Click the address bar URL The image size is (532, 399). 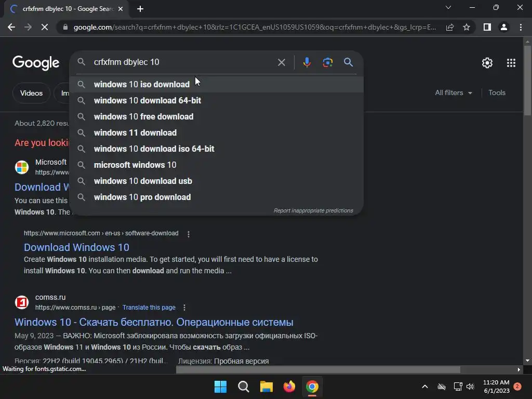[x=255, y=27]
